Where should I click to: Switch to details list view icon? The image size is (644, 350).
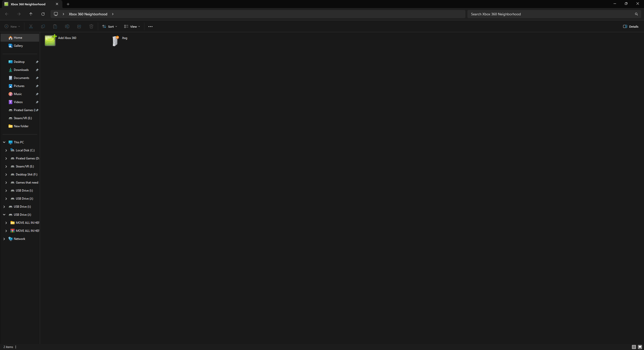pos(634,347)
